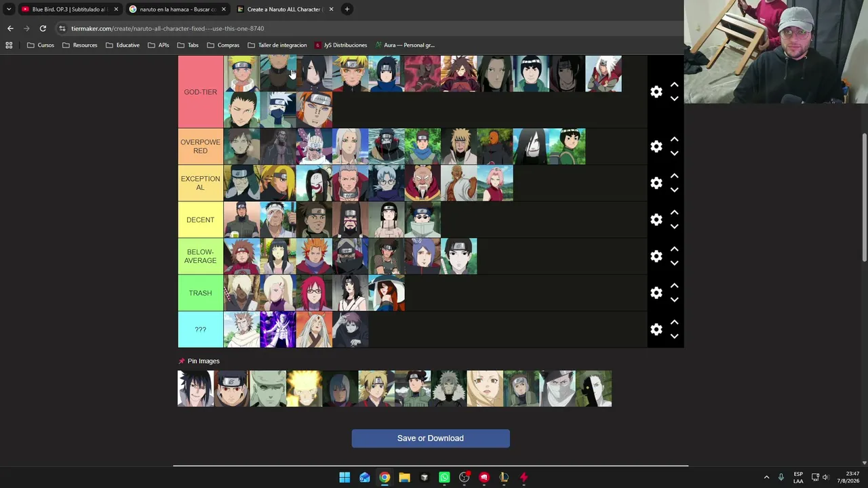868x488 pixels.
Task: View site information icon in address bar
Action: (x=62, y=28)
